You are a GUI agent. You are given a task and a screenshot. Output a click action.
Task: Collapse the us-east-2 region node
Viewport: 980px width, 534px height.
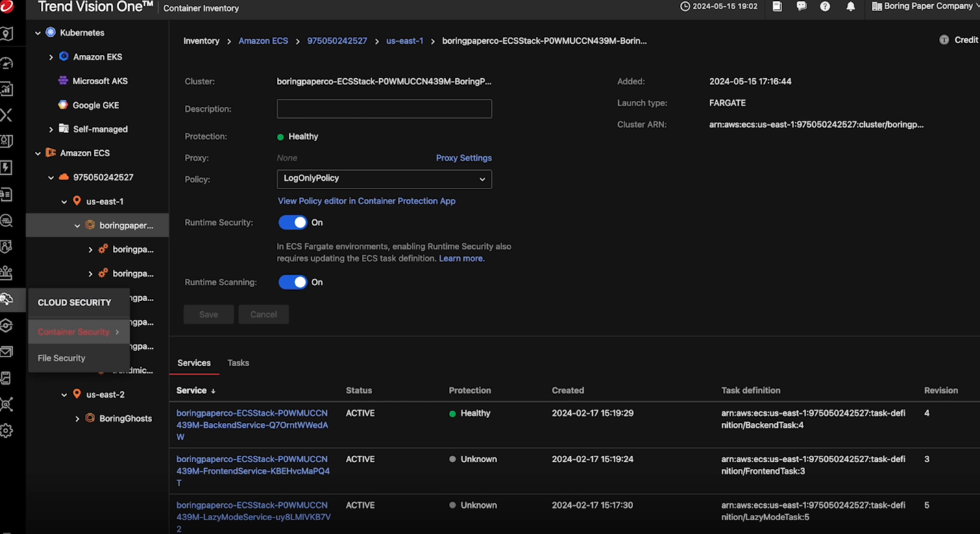(x=64, y=395)
